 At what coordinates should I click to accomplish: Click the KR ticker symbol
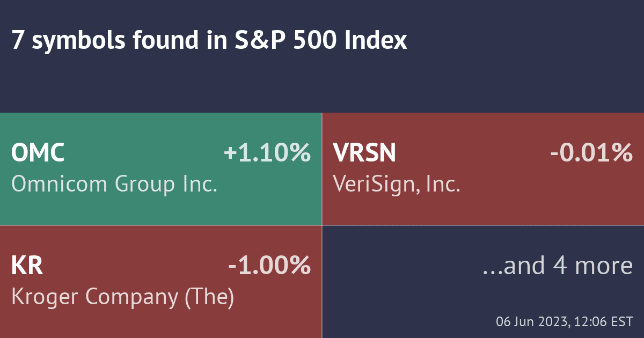(27, 266)
